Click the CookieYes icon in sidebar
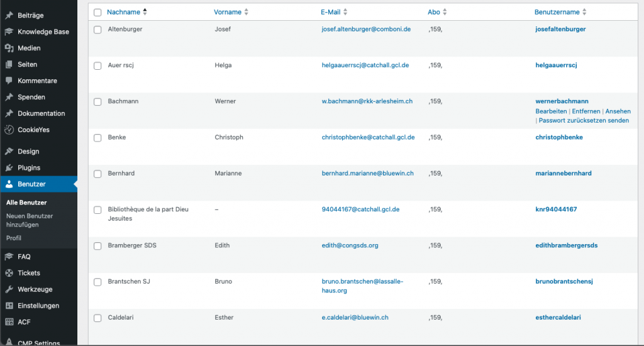Image resolution: width=644 pixels, height=346 pixels. click(x=9, y=130)
